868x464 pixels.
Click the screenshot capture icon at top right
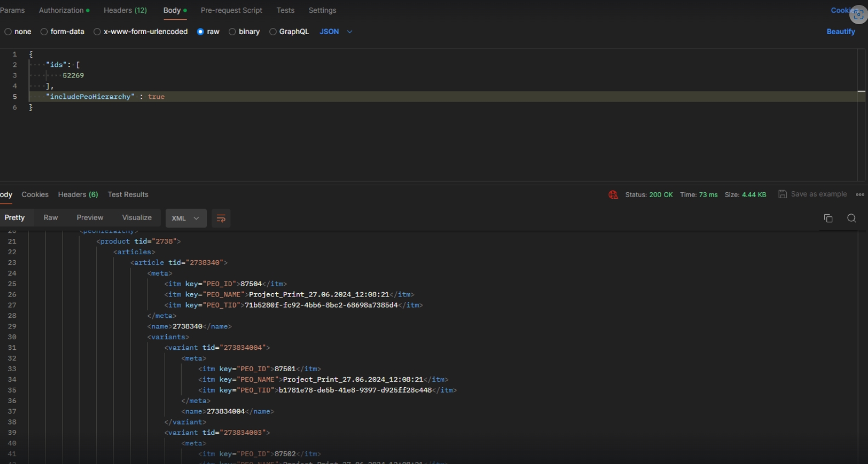pos(858,15)
